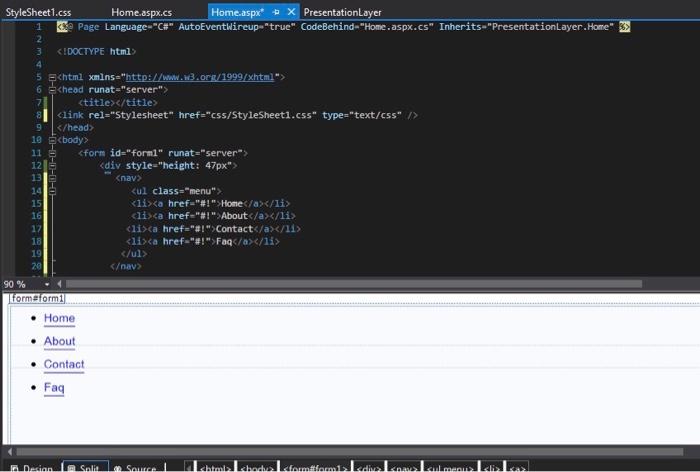Collapse the nav tag on line 13
Viewport: 700px width, 472px height.
[52, 178]
